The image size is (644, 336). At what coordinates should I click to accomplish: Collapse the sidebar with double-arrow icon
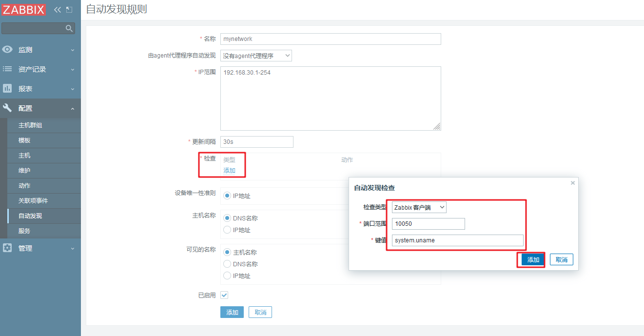(57, 9)
